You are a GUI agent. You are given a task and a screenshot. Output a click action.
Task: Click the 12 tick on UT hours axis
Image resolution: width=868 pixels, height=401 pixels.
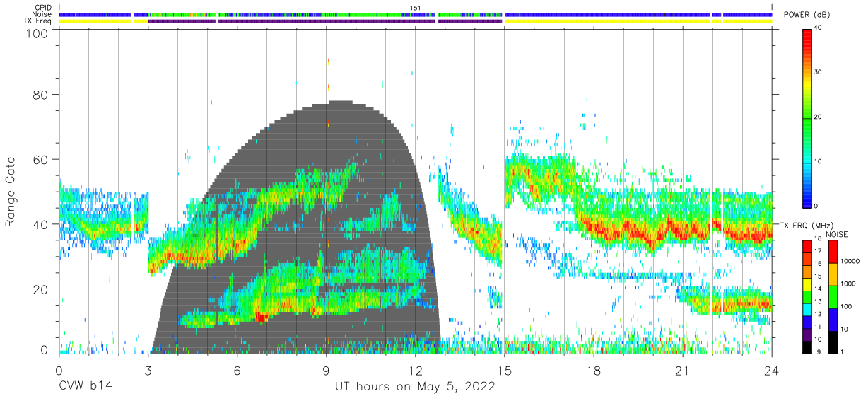pyautogui.click(x=416, y=370)
